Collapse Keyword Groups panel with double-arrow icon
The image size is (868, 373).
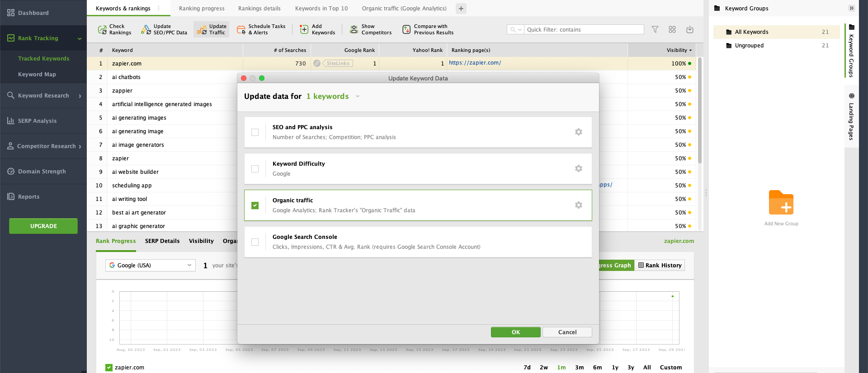[x=852, y=8]
